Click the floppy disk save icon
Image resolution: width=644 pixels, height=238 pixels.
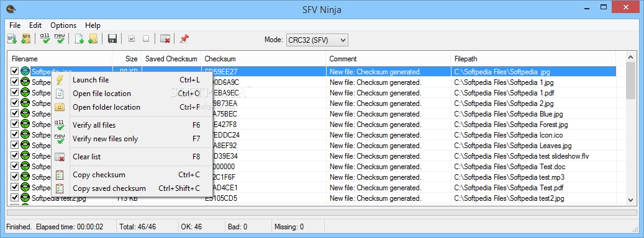tap(112, 39)
